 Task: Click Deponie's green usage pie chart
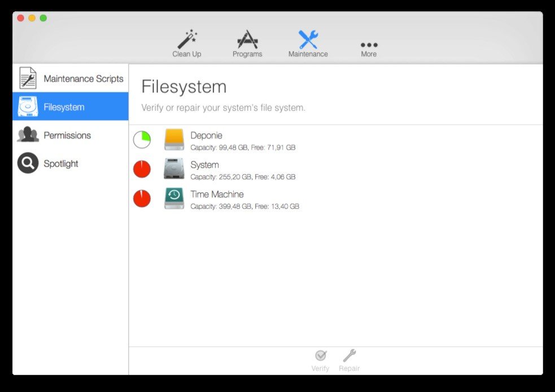click(142, 140)
